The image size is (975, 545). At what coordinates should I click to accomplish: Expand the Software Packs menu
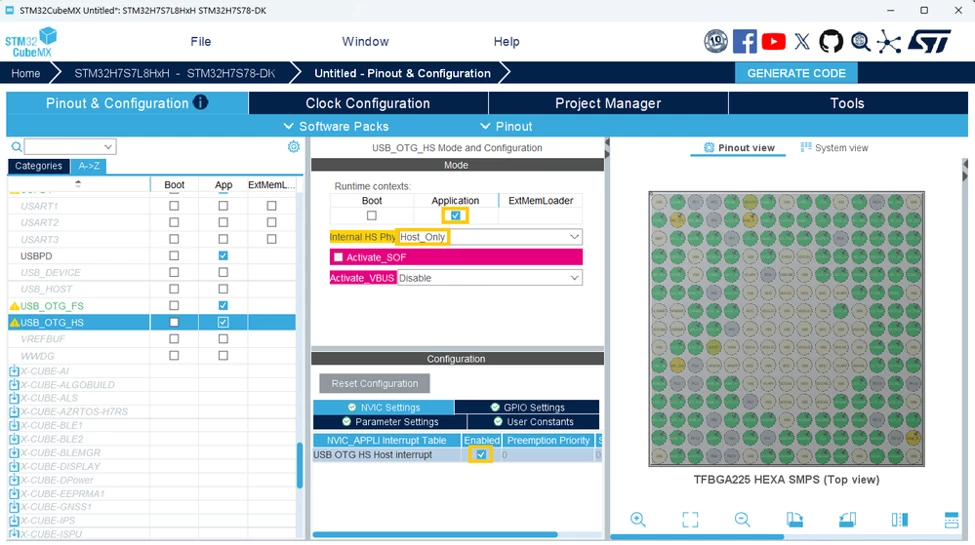pyautogui.click(x=336, y=126)
